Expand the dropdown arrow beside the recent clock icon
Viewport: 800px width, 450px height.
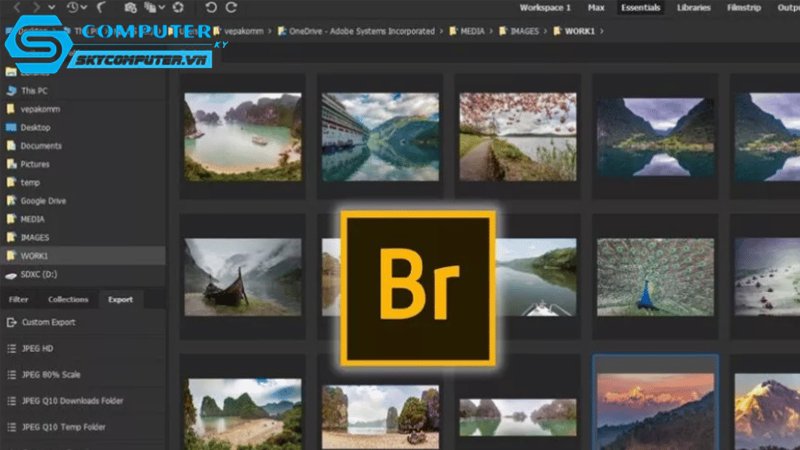coord(84,8)
